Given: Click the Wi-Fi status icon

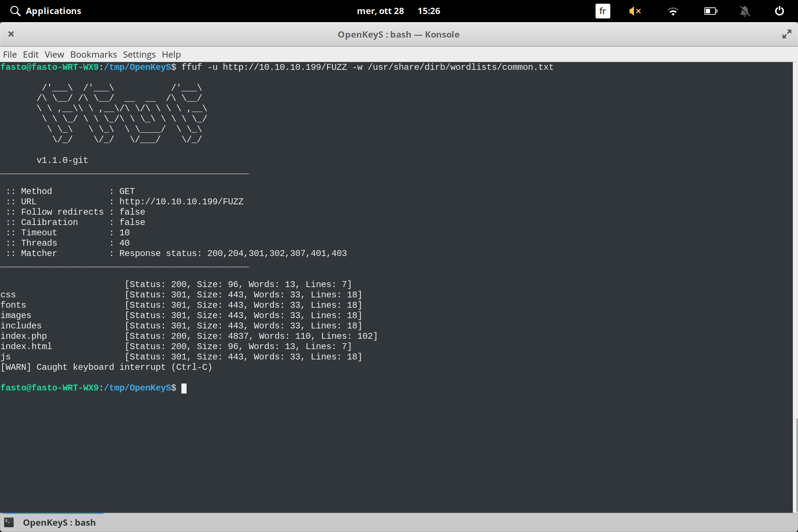Looking at the screenshot, I should [x=673, y=11].
